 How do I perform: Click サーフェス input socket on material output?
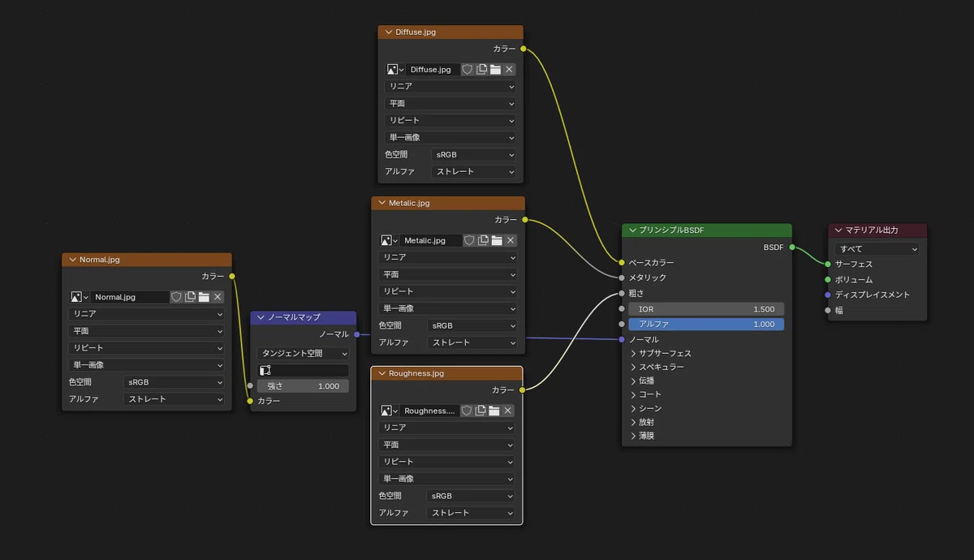828,265
